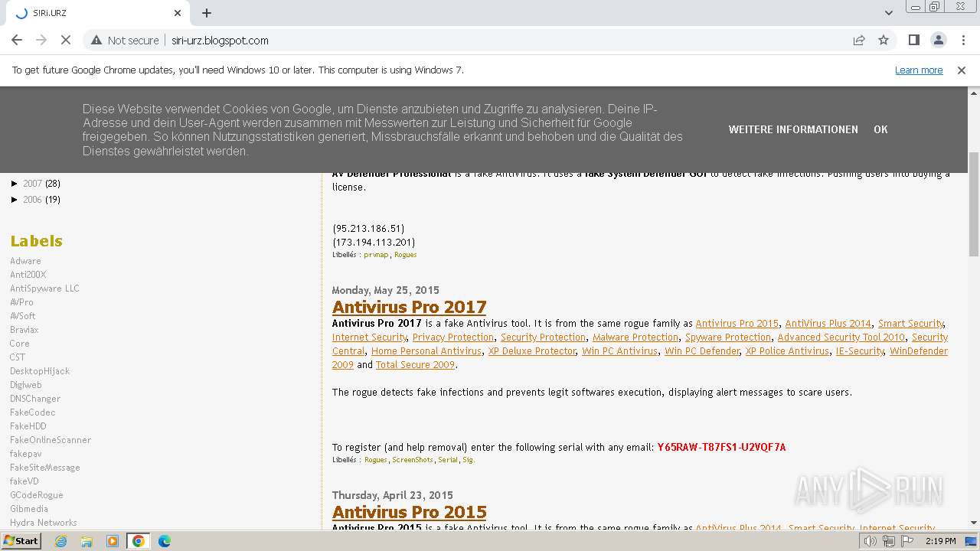Screen dimensions: 980x551
Task: Open the Chrome profile avatar
Action: pos(938,41)
